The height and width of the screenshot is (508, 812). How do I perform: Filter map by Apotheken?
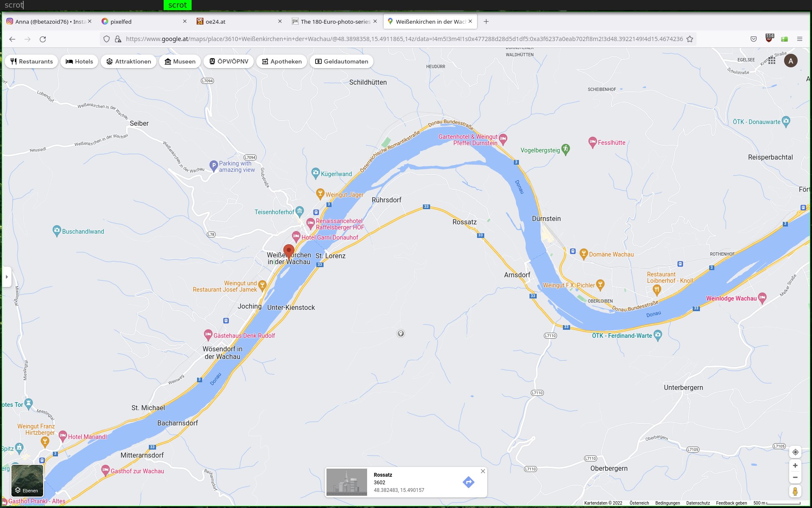[x=282, y=61]
